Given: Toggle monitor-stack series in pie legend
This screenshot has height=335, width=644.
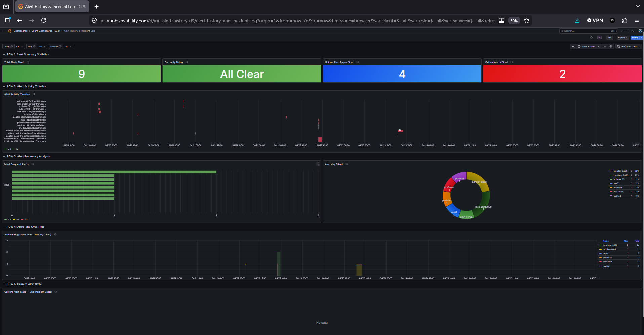Looking at the screenshot, I should pyautogui.click(x=620, y=171).
